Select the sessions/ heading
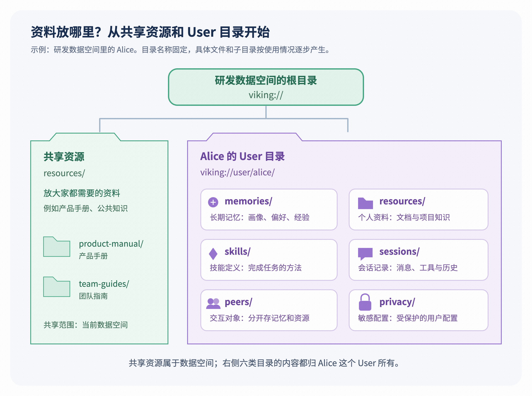The height and width of the screenshot is (396, 532). pyautogui.click(x=399, y=252)
